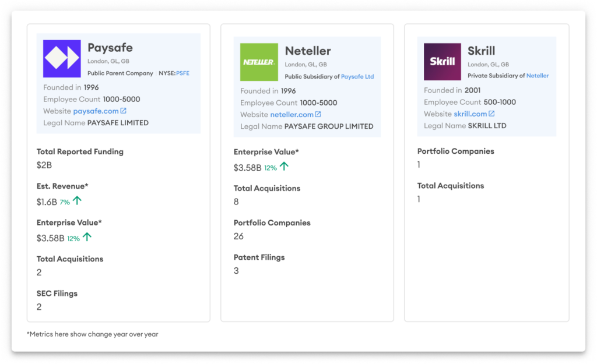Image resolution: width=597 pixels, height=364 pixels.
Task: Click Neteller's Total Acquisitions value 8
Action: point(236,202)
